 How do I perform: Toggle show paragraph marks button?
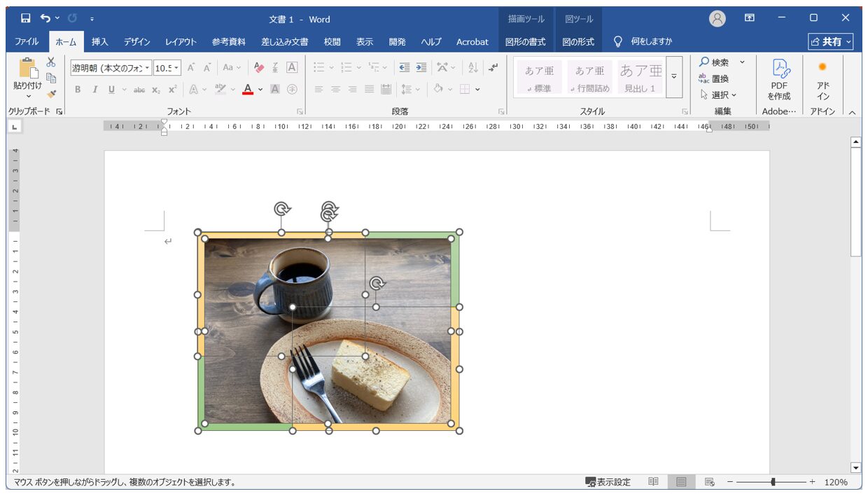click(493, 68)
